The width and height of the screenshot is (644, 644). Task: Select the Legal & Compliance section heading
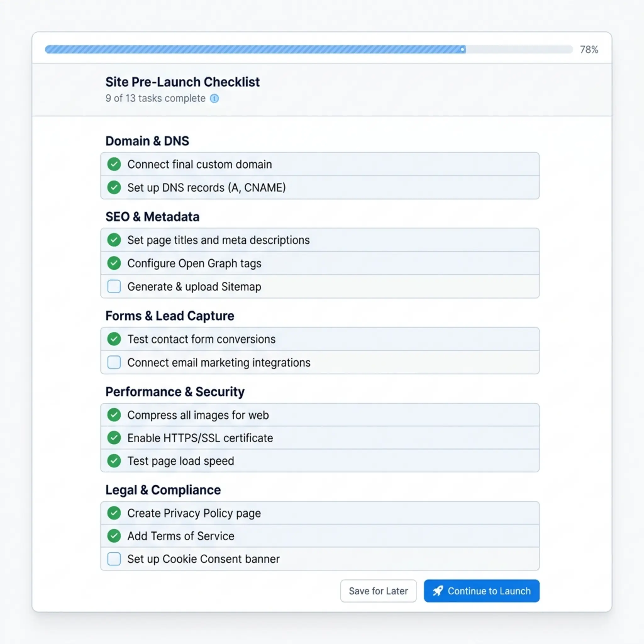(x=163, y=490)
